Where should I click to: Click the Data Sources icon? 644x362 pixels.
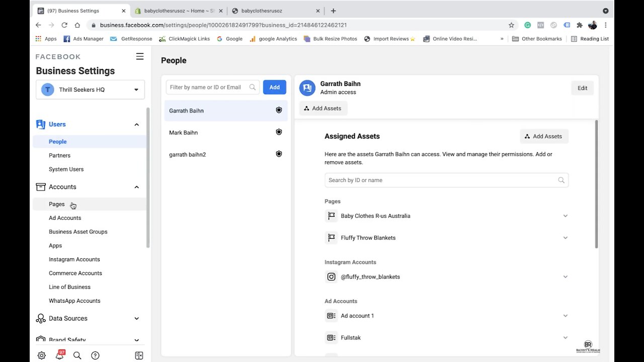click(x=41, y=318)
